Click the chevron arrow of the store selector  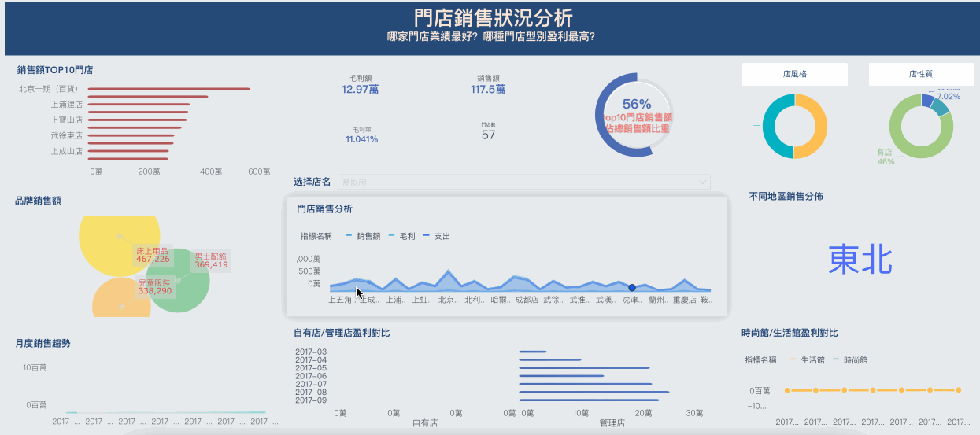click(703, 182)
